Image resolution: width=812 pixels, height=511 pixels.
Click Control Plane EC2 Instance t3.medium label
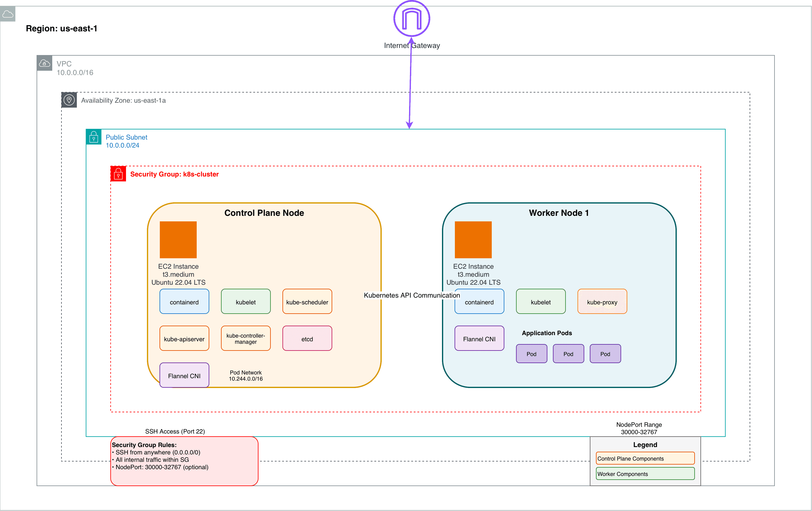coord(178,274)
